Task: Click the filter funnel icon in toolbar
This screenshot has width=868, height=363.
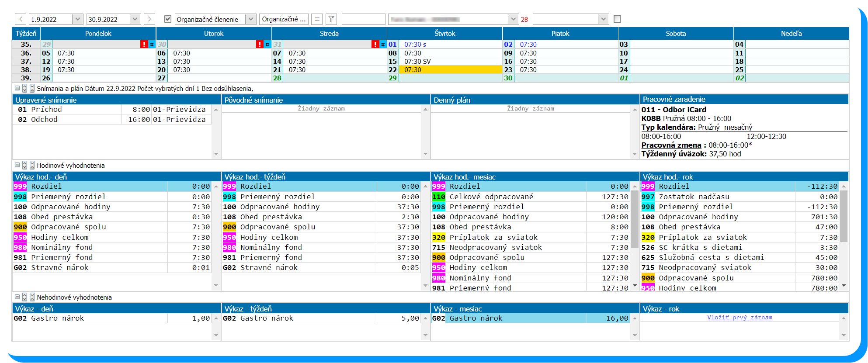Action: 331,19
